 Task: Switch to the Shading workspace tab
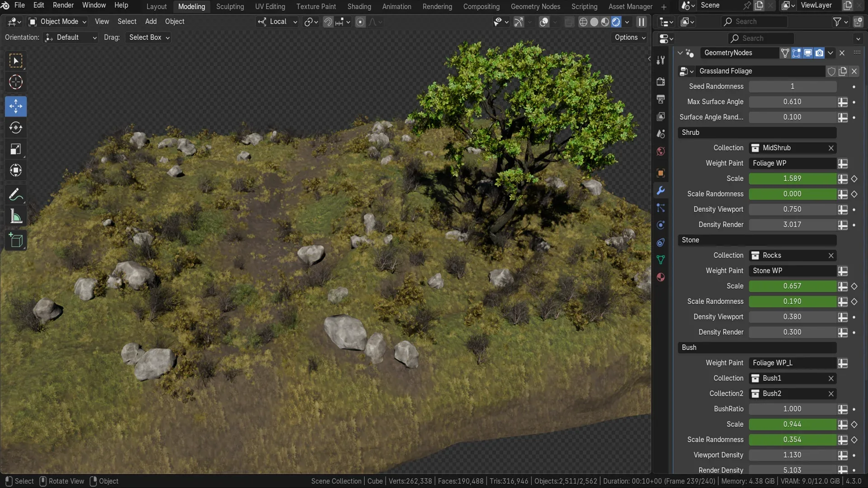point(359,6)
